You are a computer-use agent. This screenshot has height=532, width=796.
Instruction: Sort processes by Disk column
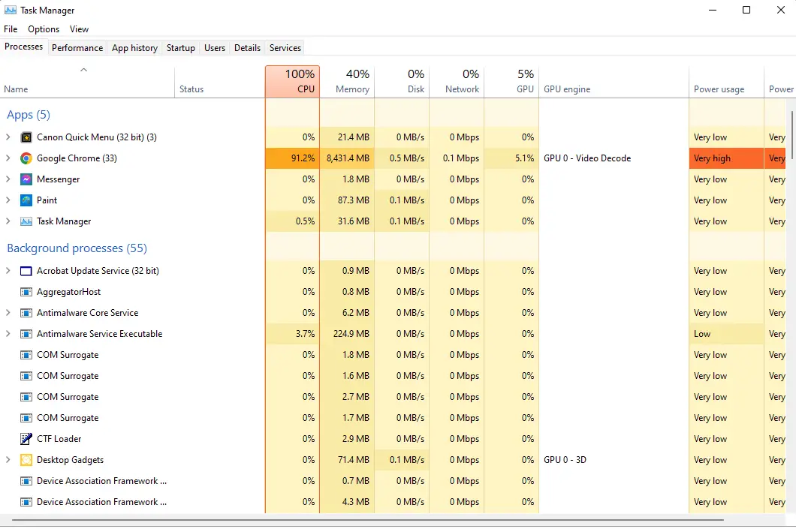point(402,81)
